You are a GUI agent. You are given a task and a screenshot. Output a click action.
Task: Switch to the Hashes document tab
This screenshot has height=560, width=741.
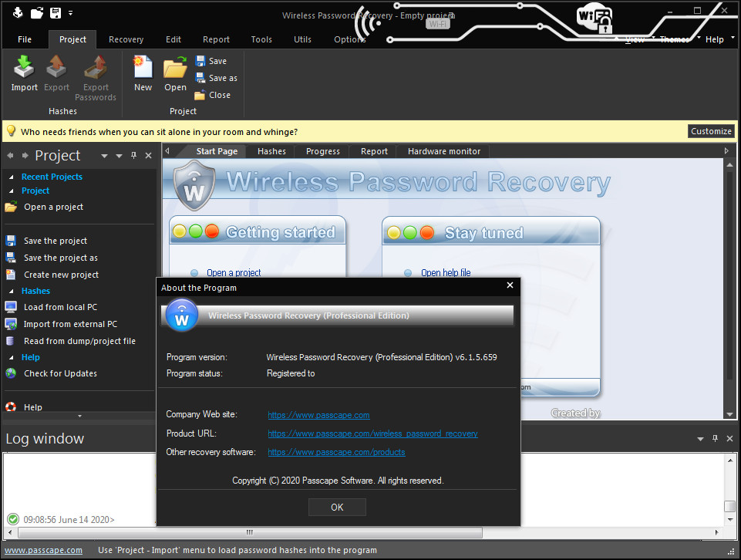pyautogui.click(x=271, y=151)
